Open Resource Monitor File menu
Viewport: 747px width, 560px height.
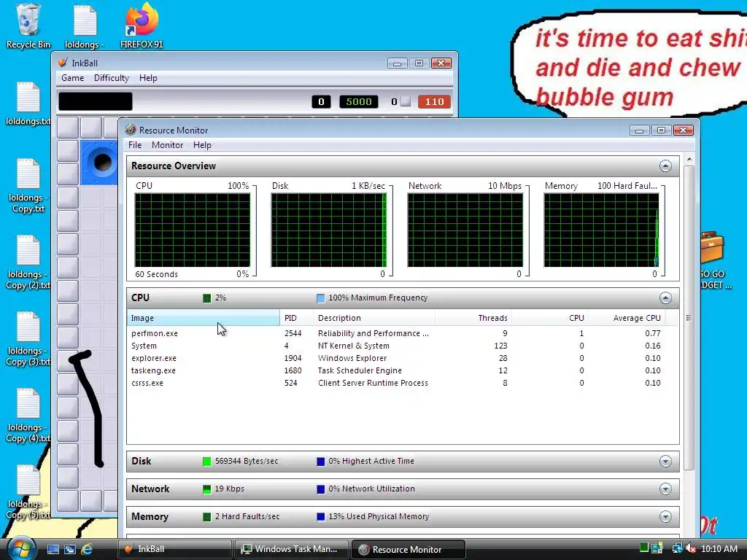pyautogui.click(x=135, y=145)
